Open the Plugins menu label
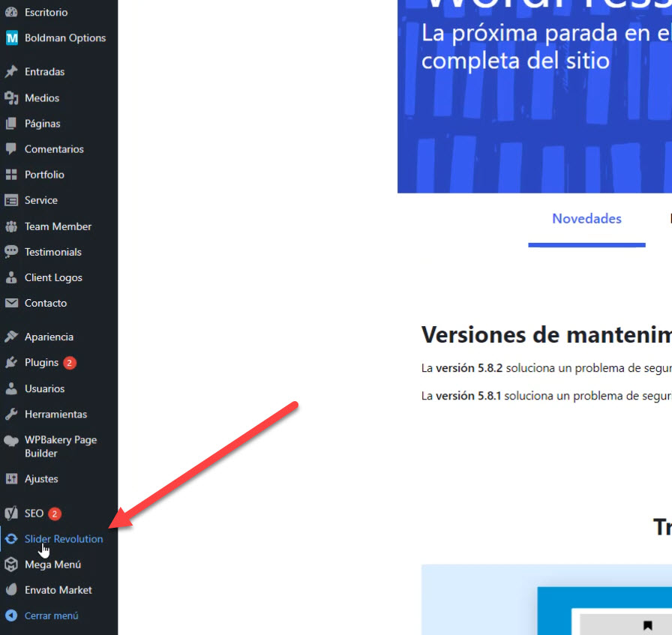Viewport: 672px width, 635px height. pyautogui.click(x=41, y=363)
